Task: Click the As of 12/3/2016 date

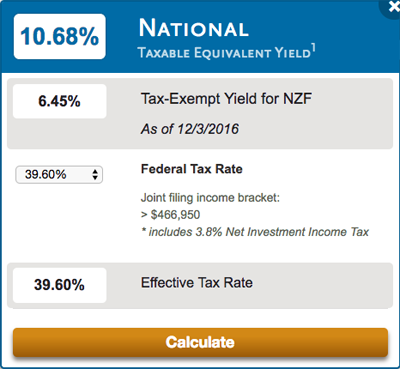Action: 190,129
